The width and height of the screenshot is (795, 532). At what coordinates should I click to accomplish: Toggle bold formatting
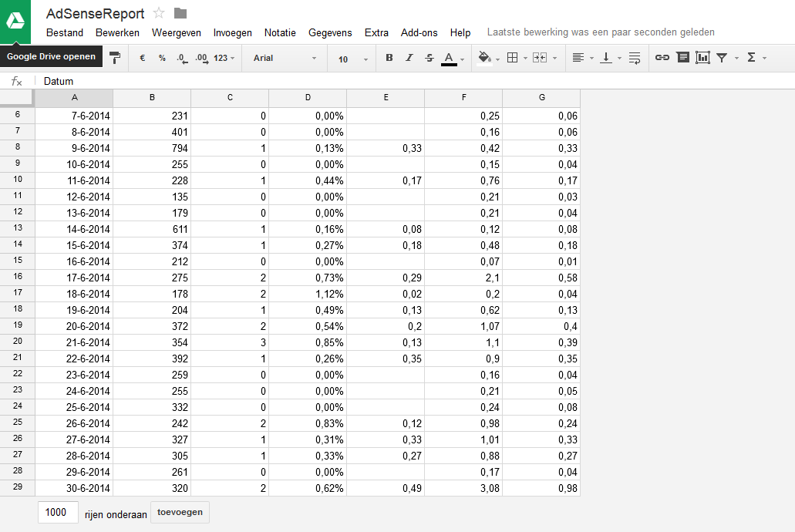pyautogui.click(x=389, y=57)
